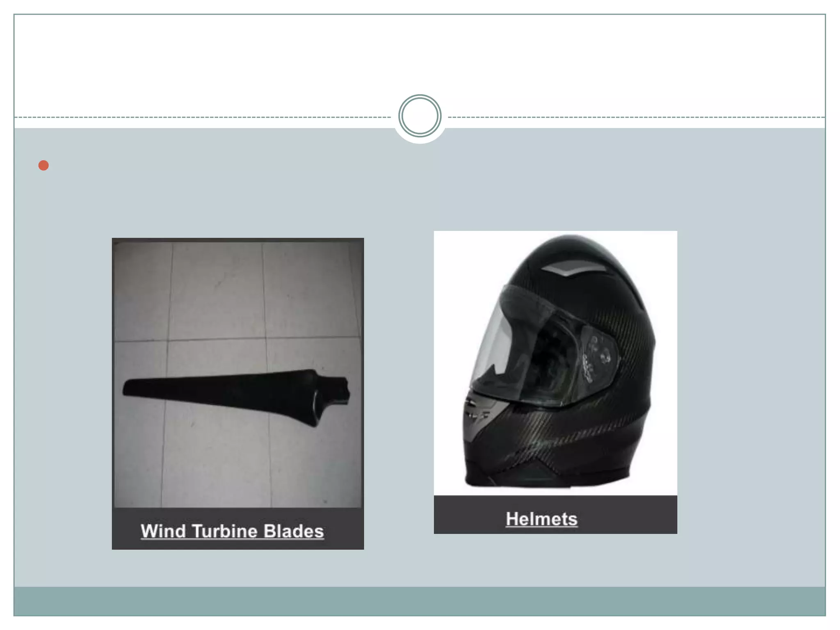The height and width of the screenshot is (630, 840).
Task: Click the teal footer bar at slide bottom
Action: pyautogui.click(x=420, y=601)
